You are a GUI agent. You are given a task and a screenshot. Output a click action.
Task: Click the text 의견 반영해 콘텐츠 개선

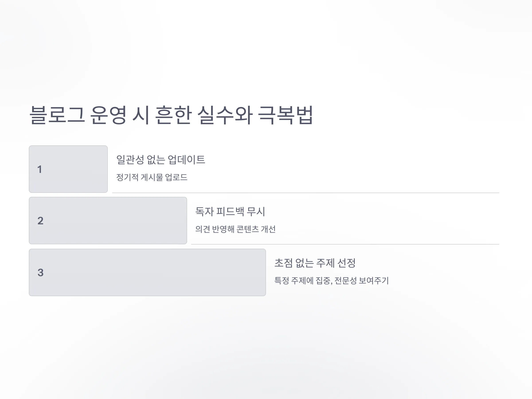point(235,229)
